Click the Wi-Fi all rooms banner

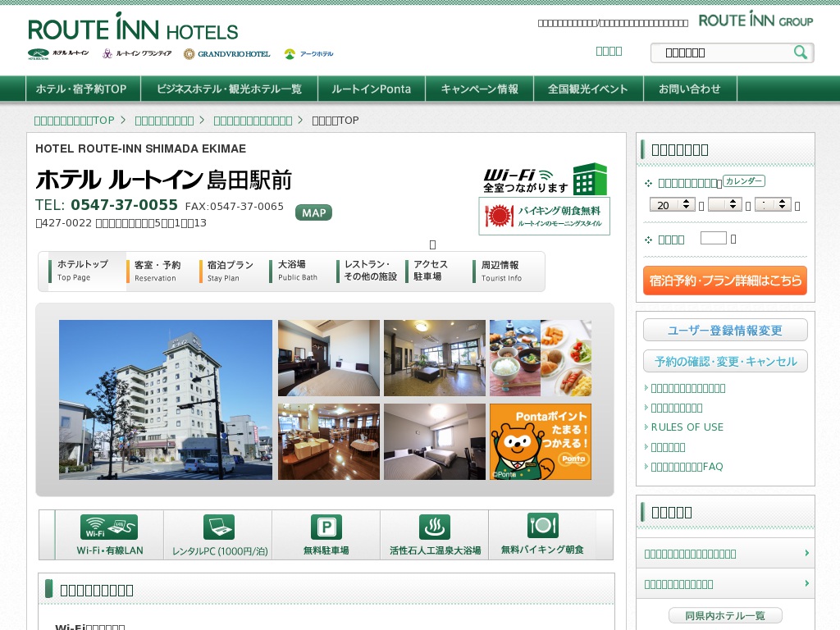pos(545,180)
